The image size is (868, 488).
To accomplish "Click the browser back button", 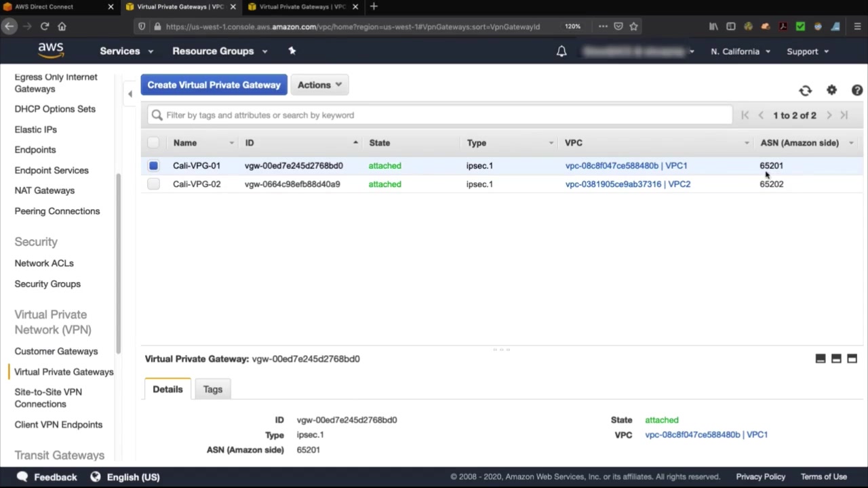I will point(9,26).
